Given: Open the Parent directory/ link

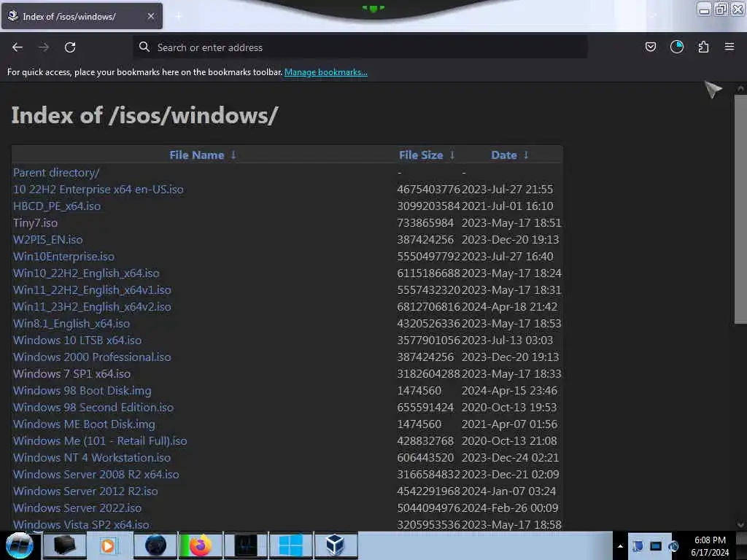Looking at the screenshot, I should coord(56,173).
